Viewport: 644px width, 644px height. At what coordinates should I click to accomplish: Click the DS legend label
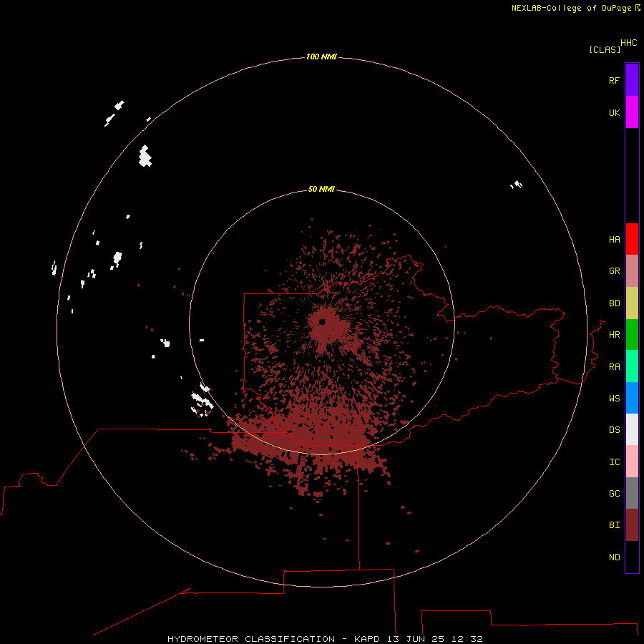(614, 430)
